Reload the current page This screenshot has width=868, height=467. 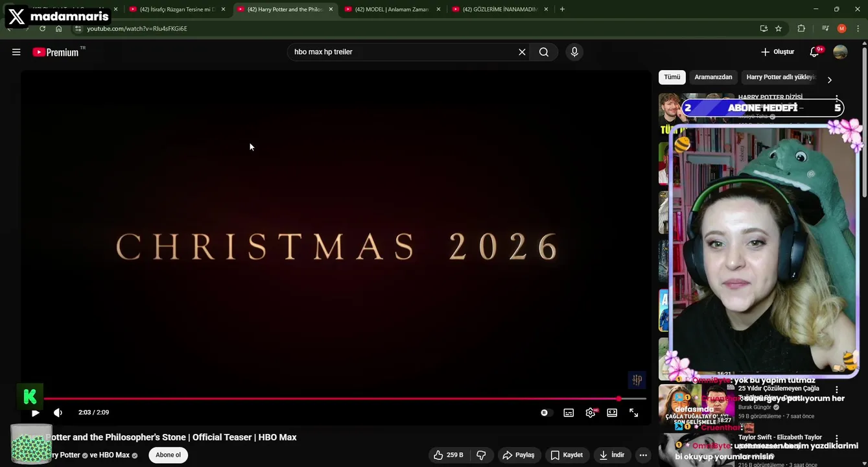[x=42, y=29]
